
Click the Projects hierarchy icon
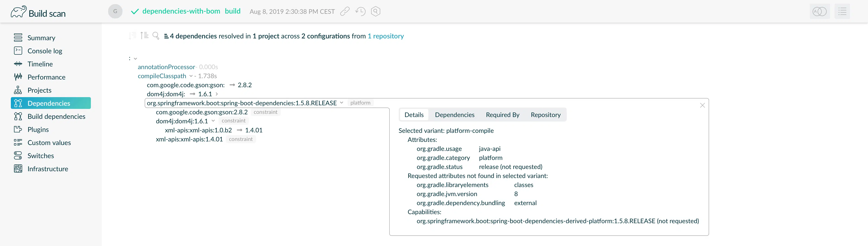(18, 90)
